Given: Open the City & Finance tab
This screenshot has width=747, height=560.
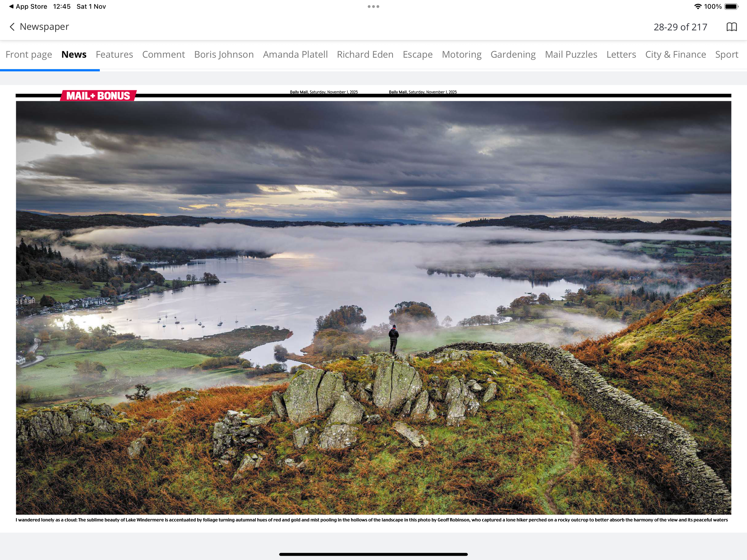Looking at the screenshot, I should point(675,54).
